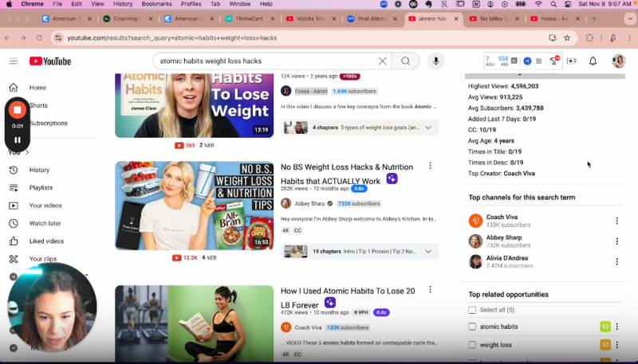Click the magnifier search button
The width and height of the screenshot is (638, 364).
point(405,61)
